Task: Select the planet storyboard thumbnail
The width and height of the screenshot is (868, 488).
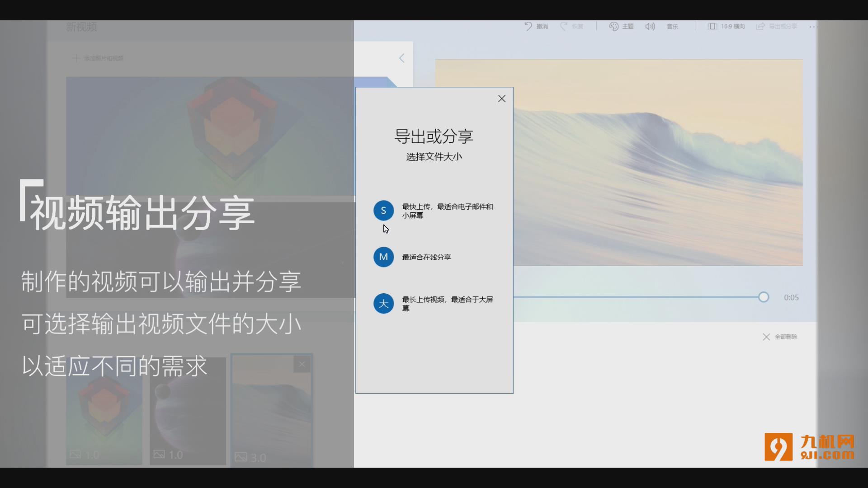Action: (x=188, y=411)
